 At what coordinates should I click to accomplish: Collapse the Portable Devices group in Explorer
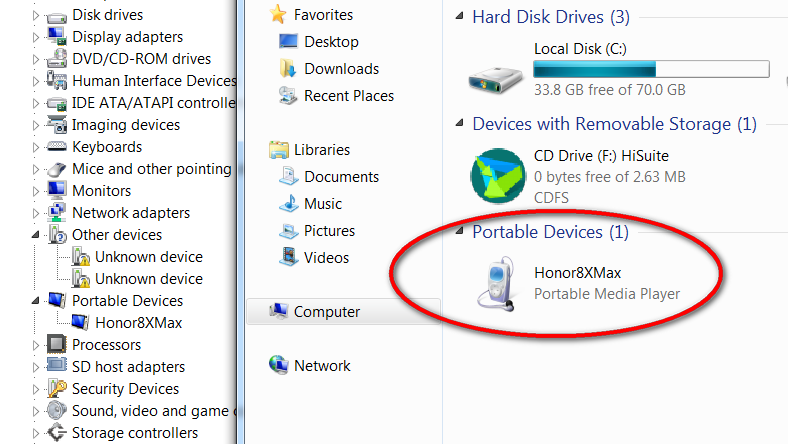coord(459,231)
